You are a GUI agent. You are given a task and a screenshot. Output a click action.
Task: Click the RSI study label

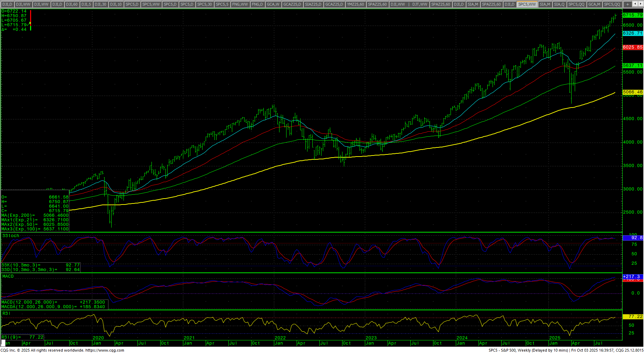6,313
